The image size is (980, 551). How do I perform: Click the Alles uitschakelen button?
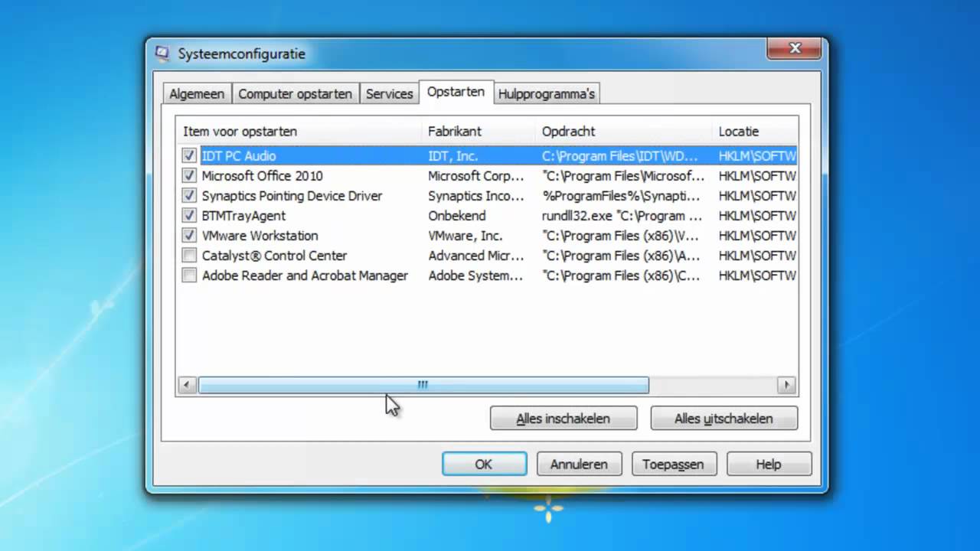pyautogui.click(x=724, y=419)
